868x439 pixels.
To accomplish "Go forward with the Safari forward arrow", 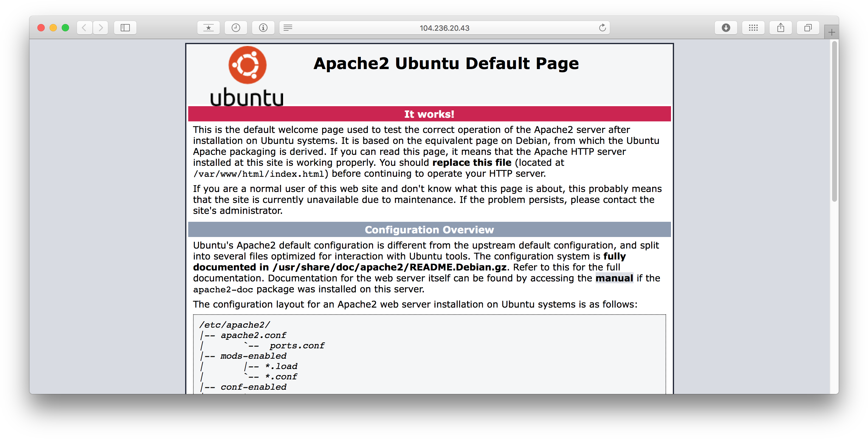I will (x=100, y=28).
